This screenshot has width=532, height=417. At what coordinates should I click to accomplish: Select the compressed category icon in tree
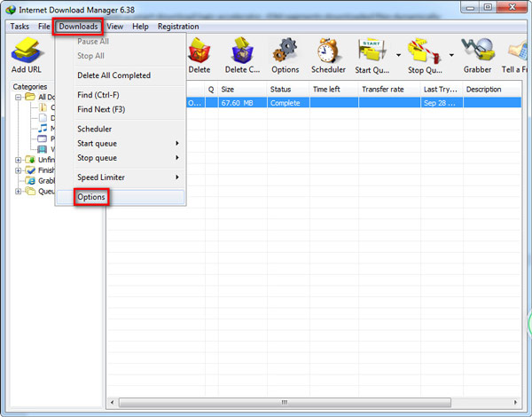coord(43,107)
